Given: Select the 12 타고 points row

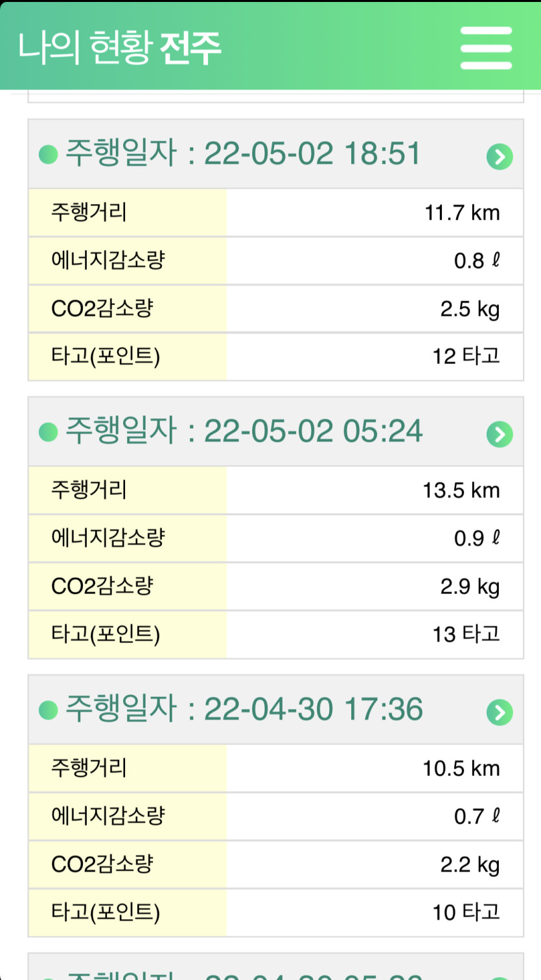Looking at the screenshot, I should click(x=275, y=356).
